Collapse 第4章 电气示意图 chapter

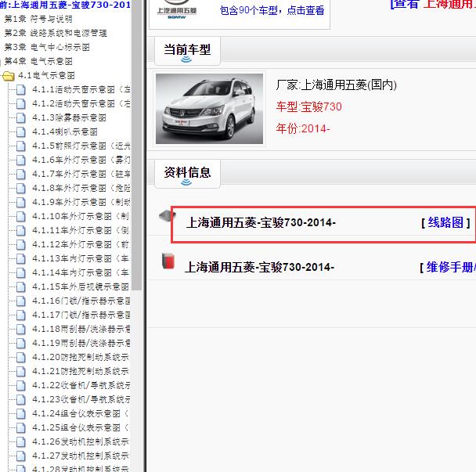(x=38, y=61)
